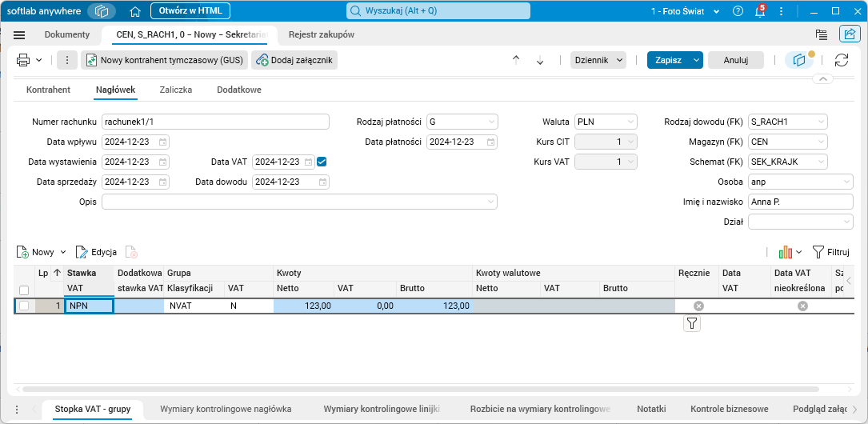Open calendar for Data wpływu
868x424 pixels.
click(x=162, y=142)
